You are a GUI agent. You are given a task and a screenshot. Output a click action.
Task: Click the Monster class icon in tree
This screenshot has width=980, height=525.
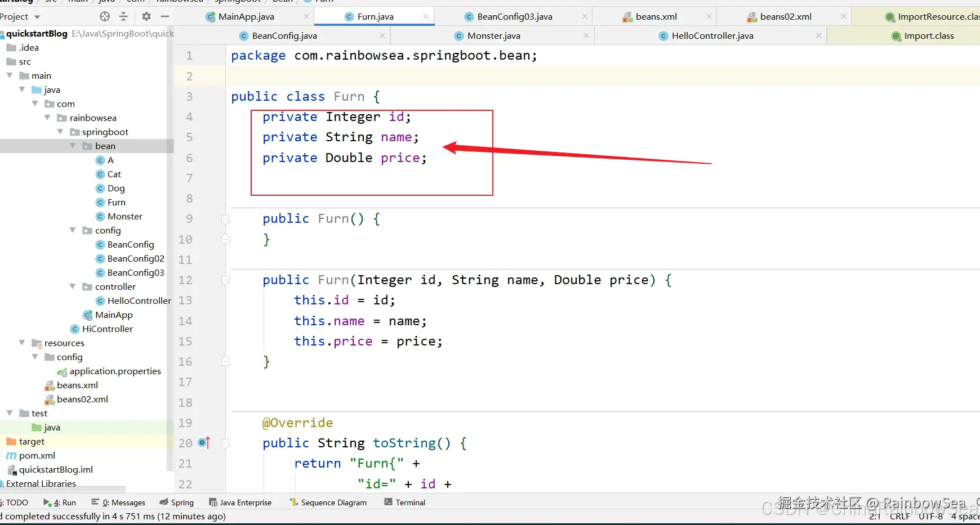click(x=100, y=217)
